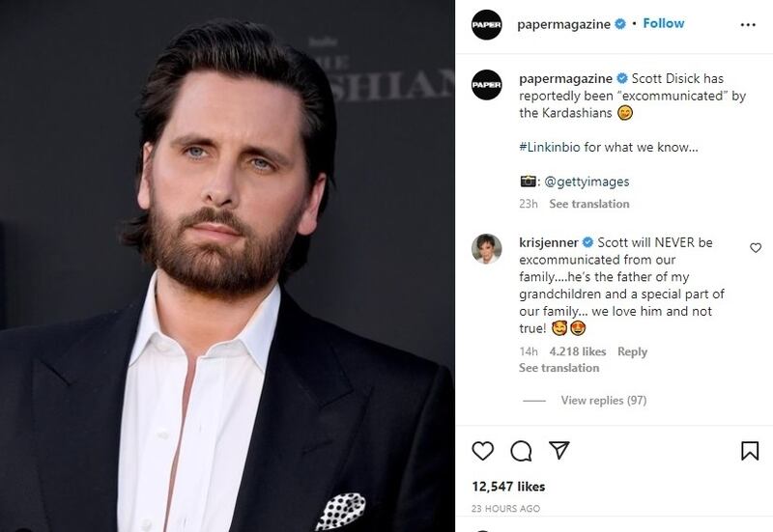Screen dimensions: 773x532
Task: View the 4,218 likes on comment
Action: tap(577, 351)
